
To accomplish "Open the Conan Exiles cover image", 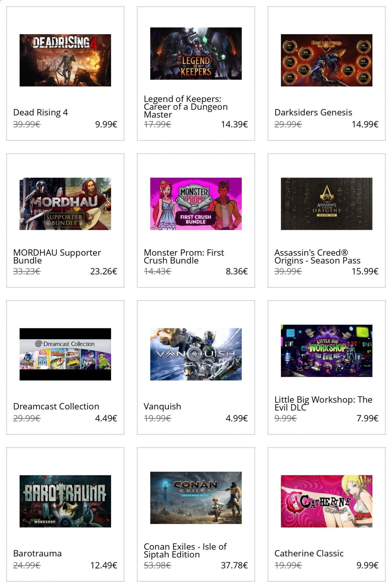I will coord(196,498).
